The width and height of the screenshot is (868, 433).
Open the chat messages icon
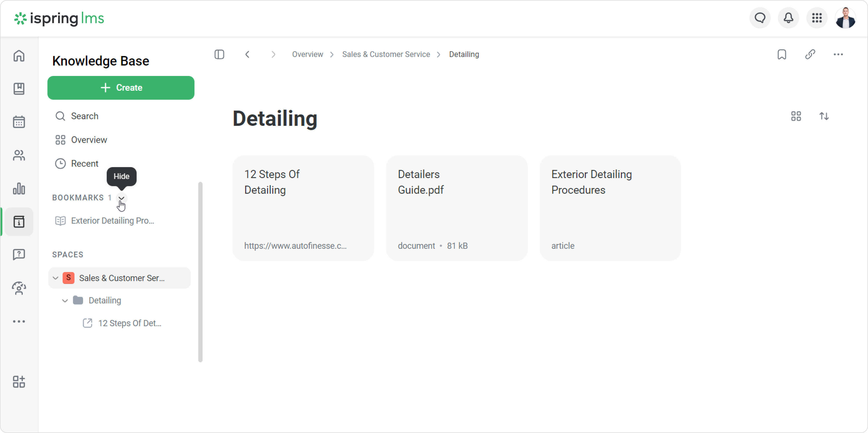760,18
